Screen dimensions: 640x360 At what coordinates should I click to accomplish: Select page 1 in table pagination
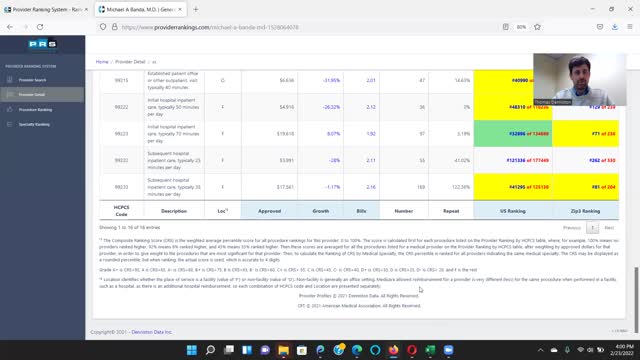[592, 228]
